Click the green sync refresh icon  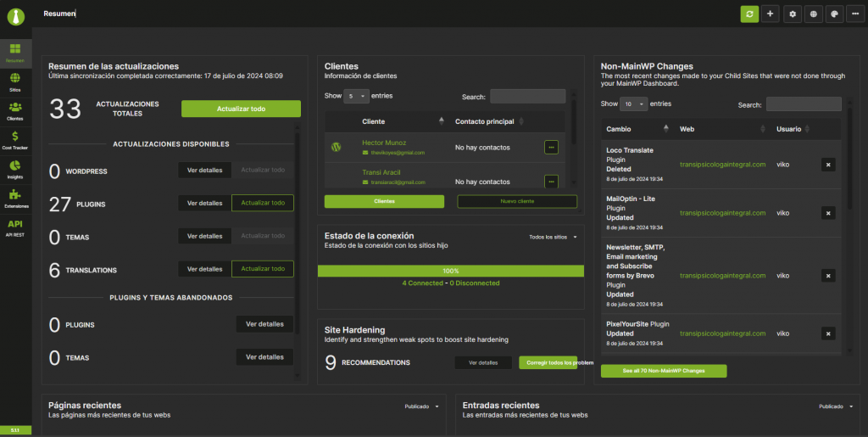tap(749, 14)
